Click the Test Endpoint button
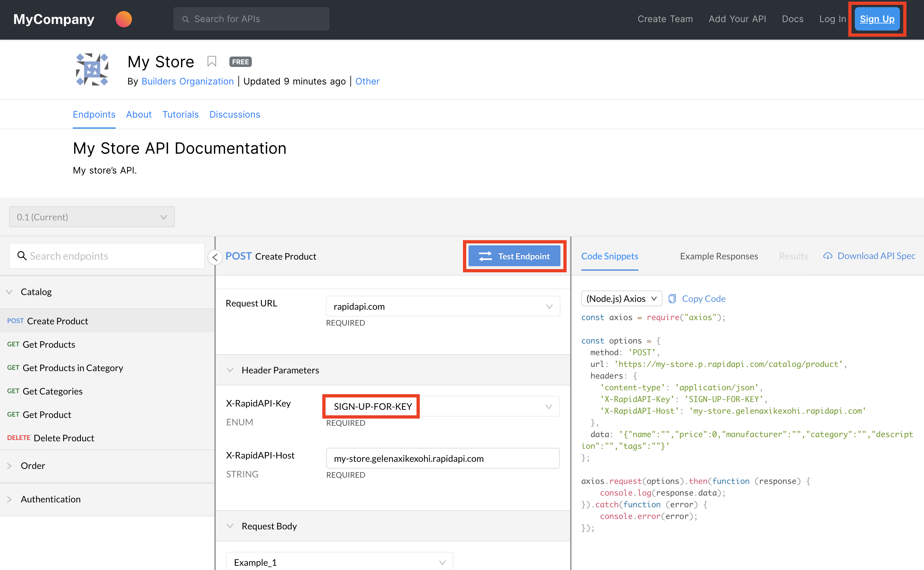 (x=514, y=256)
